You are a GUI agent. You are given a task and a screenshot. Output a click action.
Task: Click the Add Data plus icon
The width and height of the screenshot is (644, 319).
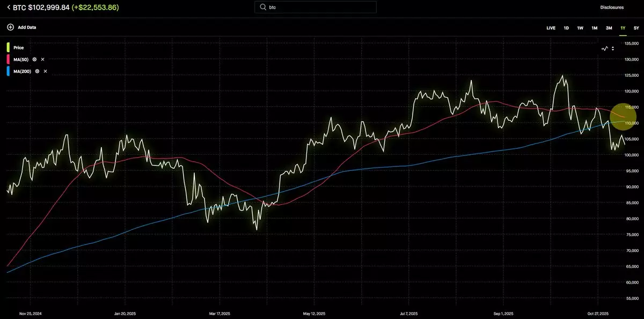point(10,27)
